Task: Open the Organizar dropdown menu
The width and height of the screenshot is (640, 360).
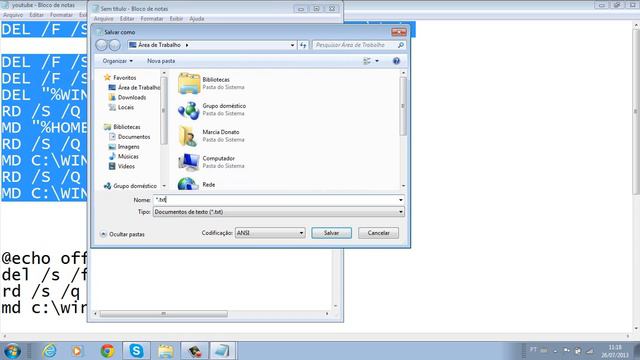Action: [x=118, y=61]
